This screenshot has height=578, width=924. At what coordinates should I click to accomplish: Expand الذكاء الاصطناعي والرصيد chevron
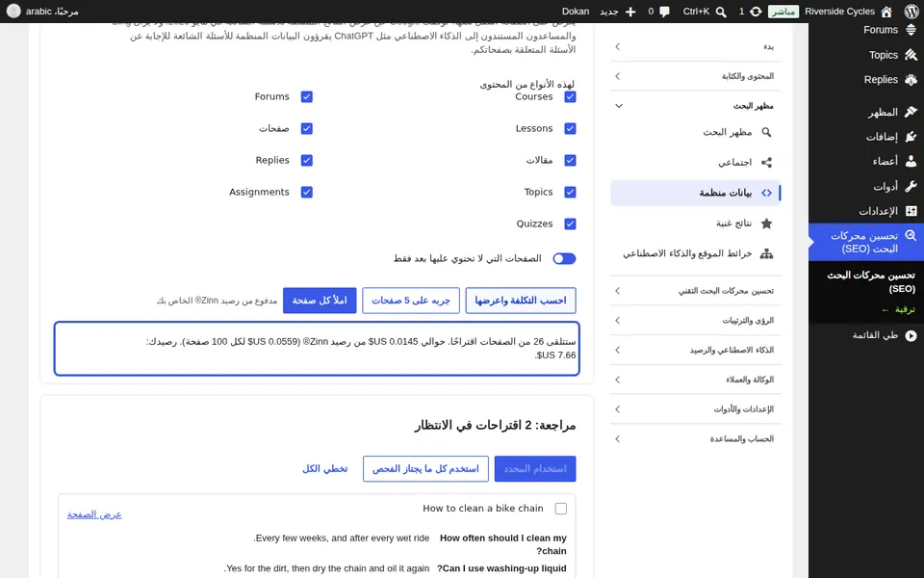(618, 350)
